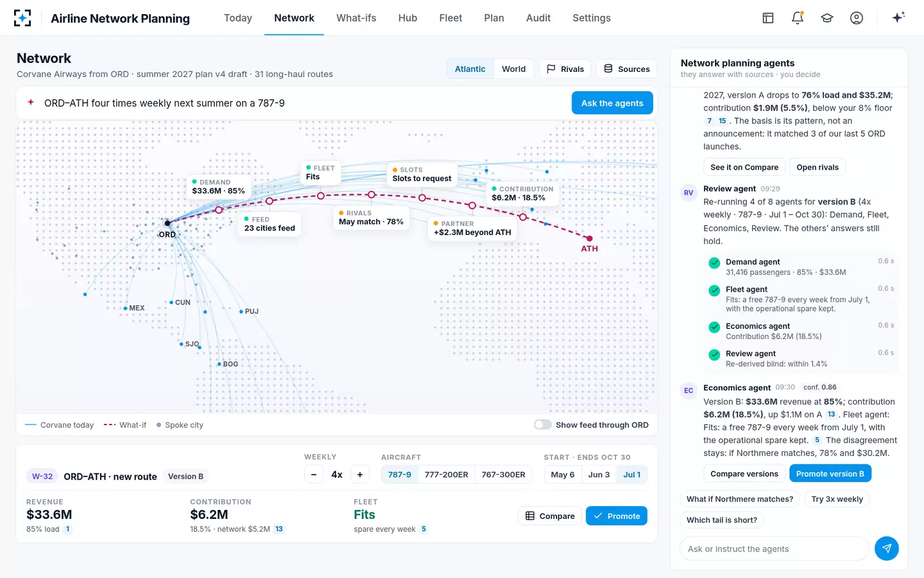Open the Contribution $6.2M · 18.5% map callout

(x=522, y=193)
